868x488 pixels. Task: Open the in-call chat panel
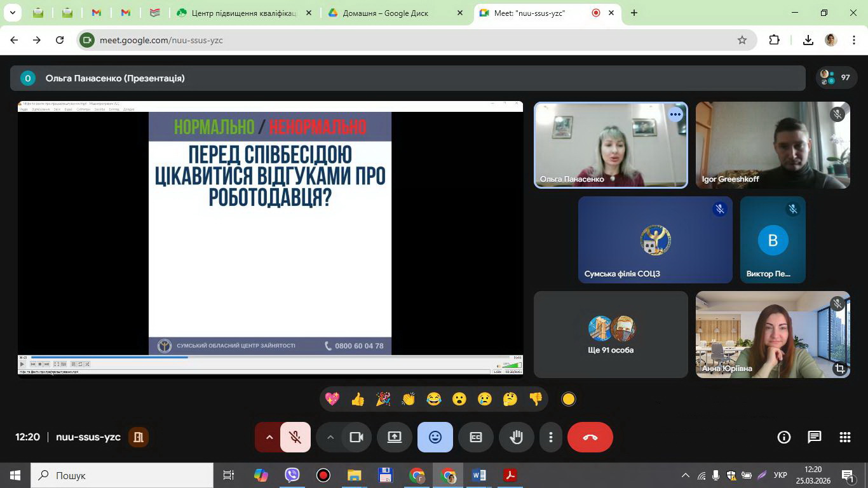tap(814, 437)
